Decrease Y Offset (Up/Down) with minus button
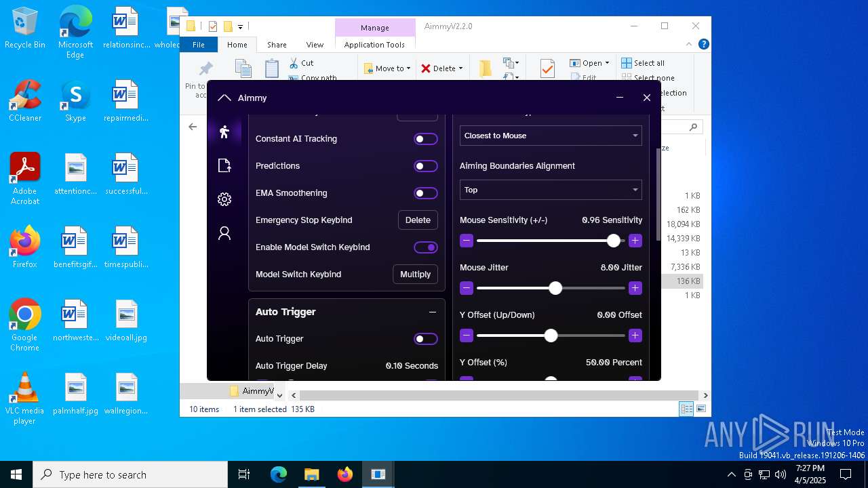The height and width of the screenshot is (488, 868). click(x=467, y=335)
